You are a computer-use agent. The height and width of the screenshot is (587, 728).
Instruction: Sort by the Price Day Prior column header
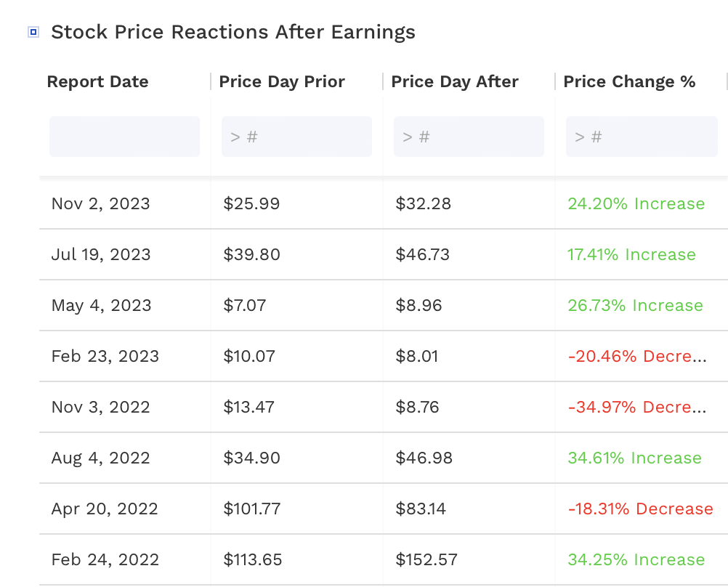coord(282,81)
